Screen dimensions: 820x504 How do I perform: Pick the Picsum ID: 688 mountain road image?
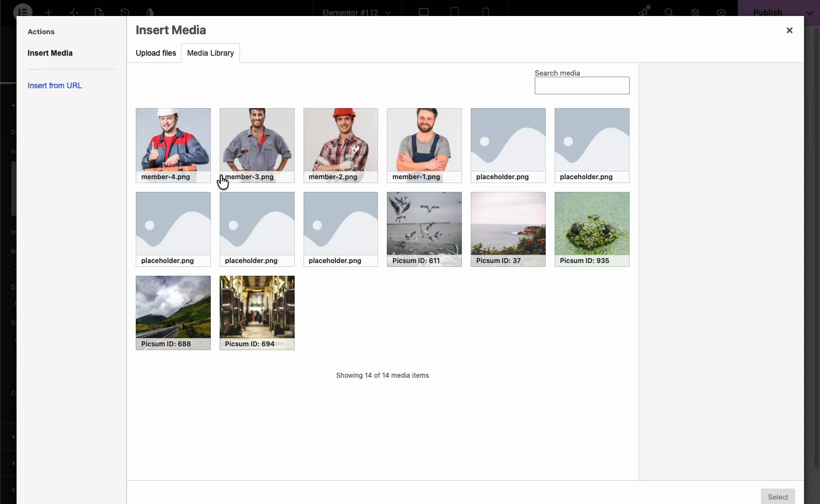click(x=173, y=313)
